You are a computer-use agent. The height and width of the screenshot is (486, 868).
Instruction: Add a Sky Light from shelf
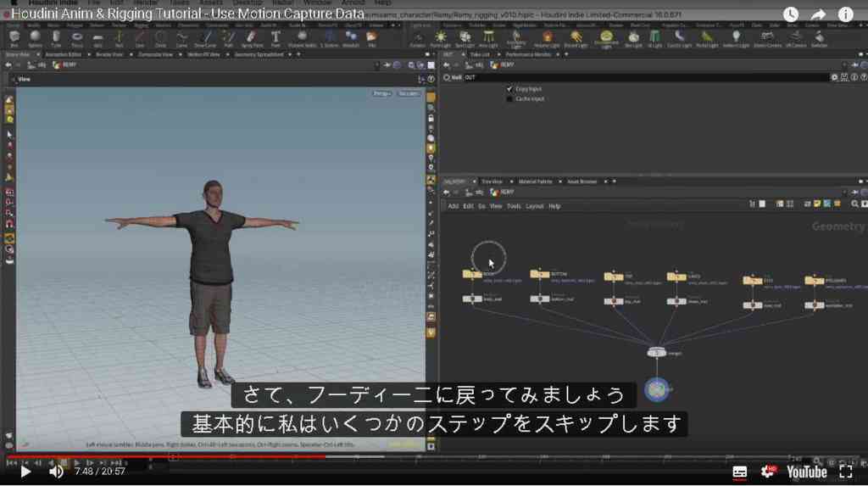[633, 39]
